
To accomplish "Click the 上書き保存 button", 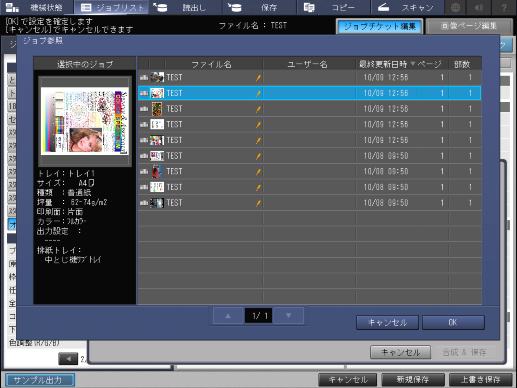I will (480, 379).
